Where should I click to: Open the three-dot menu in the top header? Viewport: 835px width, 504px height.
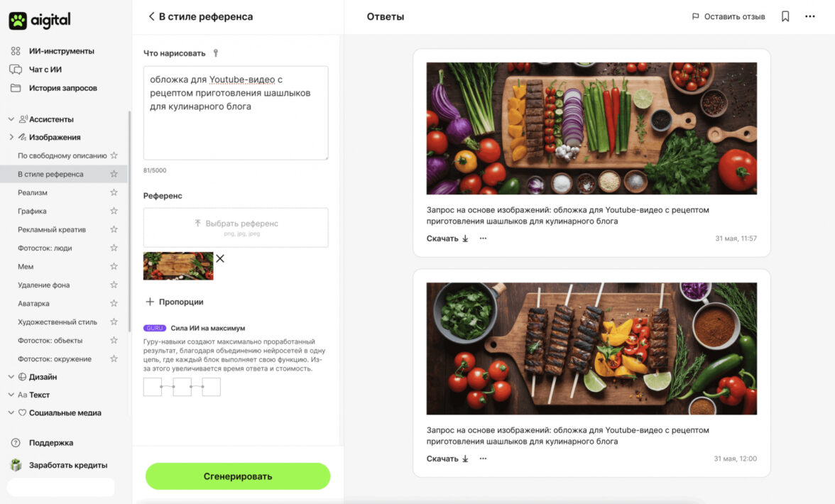click(810, 16)
